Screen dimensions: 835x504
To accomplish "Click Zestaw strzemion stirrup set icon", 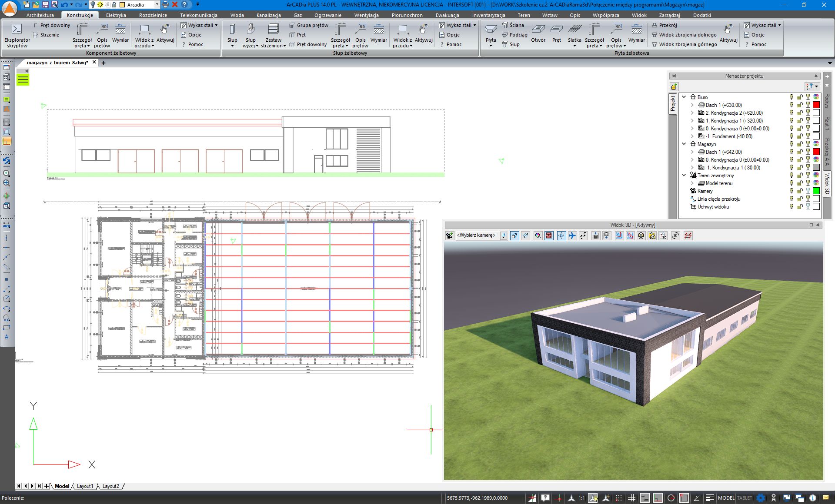I will (x=273, y=35).
